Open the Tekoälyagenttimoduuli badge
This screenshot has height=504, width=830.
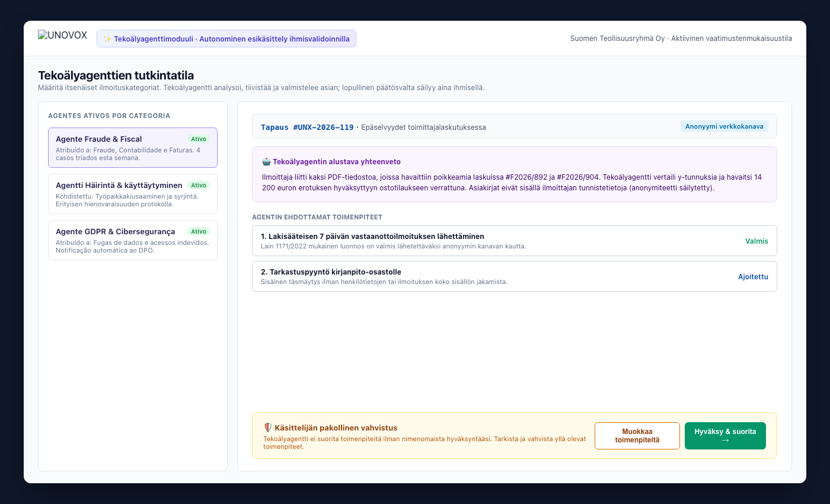click(x=226, y=39)
